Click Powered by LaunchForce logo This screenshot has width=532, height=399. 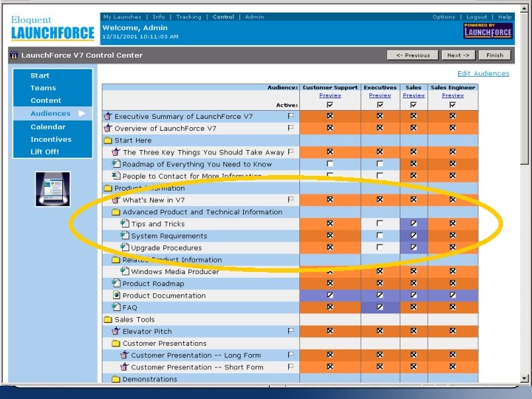[x=488, y=30]
